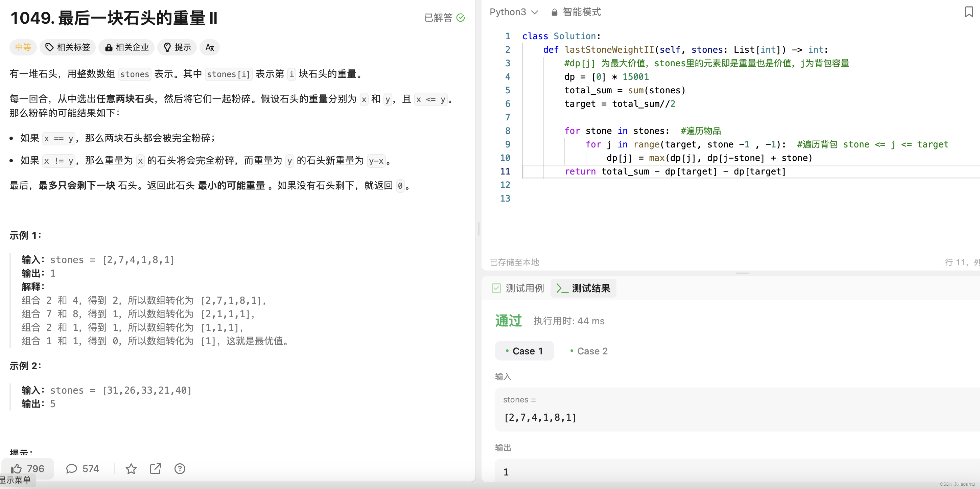
Task: Like the problem with thumbs-up 796
Action: pos(27,468)
